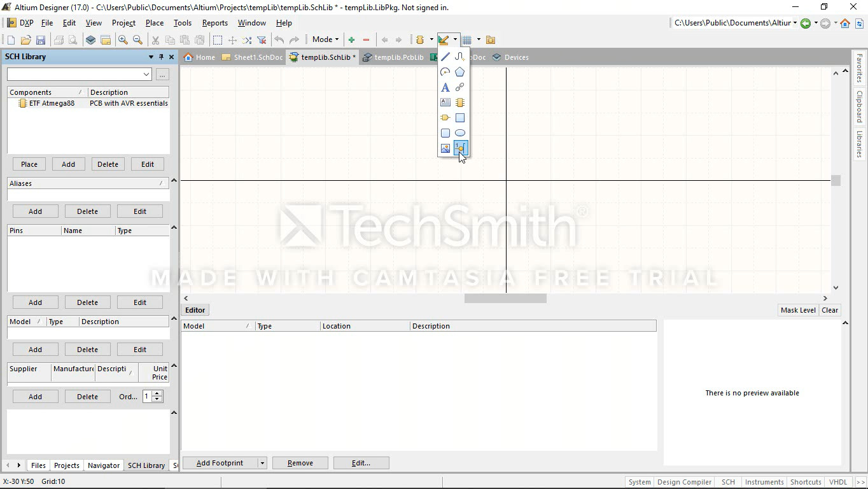The image size is (868, 489).
Task: Open the Grids dropdown arrow in the toolbar
Action: point(479,39)
